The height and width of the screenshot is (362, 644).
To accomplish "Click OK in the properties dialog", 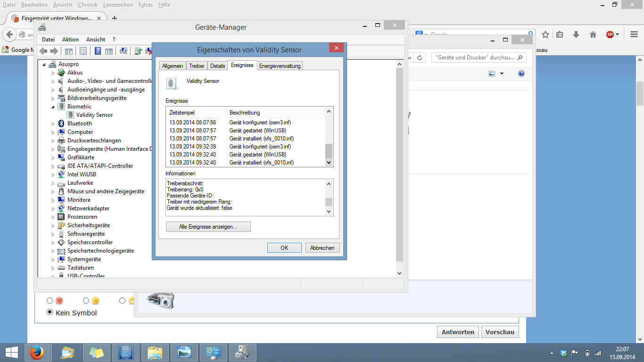I will coord(284,247).
